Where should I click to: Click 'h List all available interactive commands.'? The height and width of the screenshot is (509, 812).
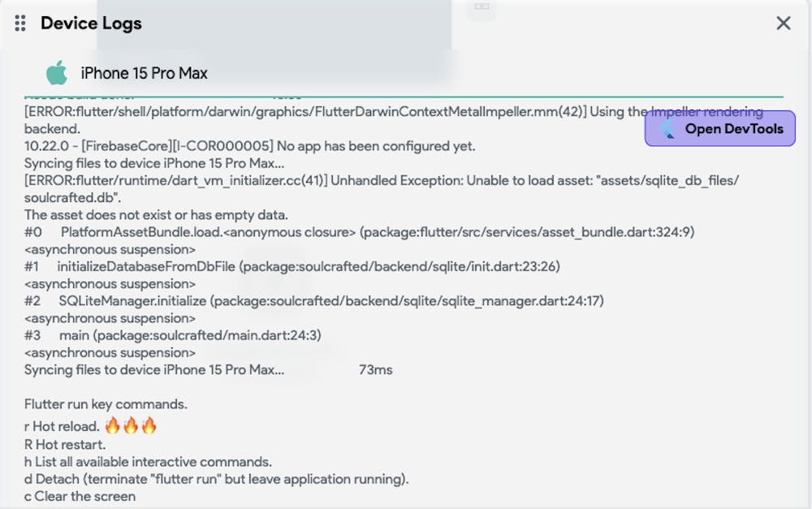pos(148,462)
